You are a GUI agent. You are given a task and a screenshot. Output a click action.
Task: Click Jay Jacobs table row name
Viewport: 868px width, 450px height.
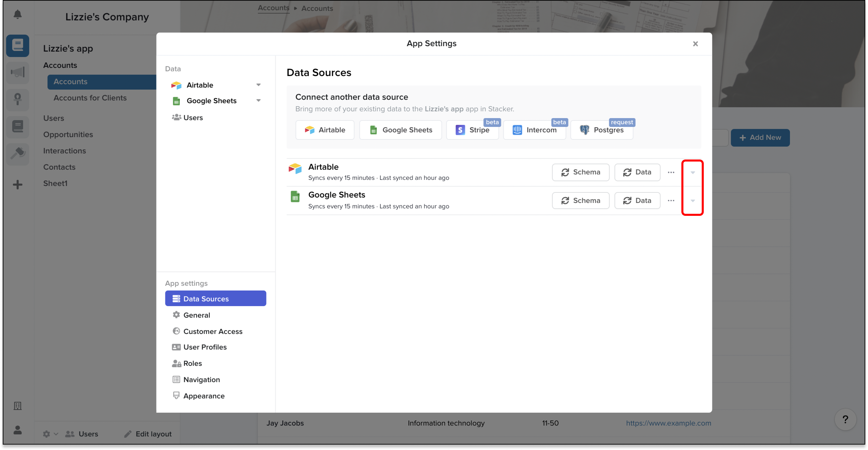[285, 423]
